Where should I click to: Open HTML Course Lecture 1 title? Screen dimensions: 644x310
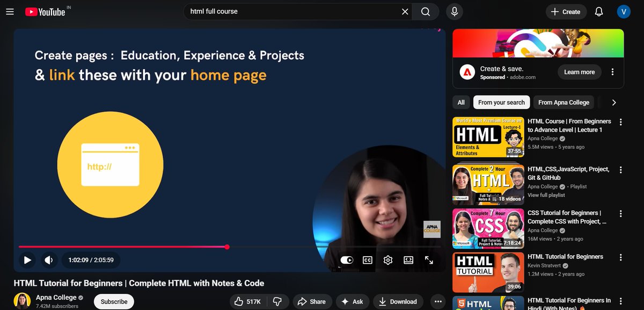coord(569,125)
